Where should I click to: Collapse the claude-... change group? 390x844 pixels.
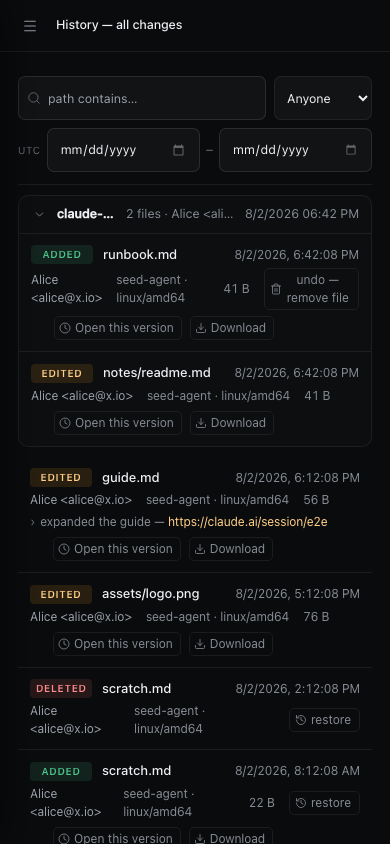[x=39, y=214]
